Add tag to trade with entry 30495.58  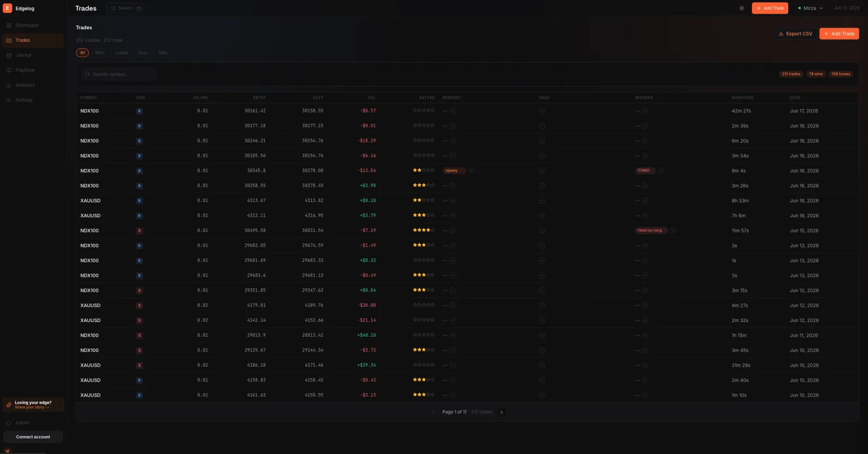(542, 231)
